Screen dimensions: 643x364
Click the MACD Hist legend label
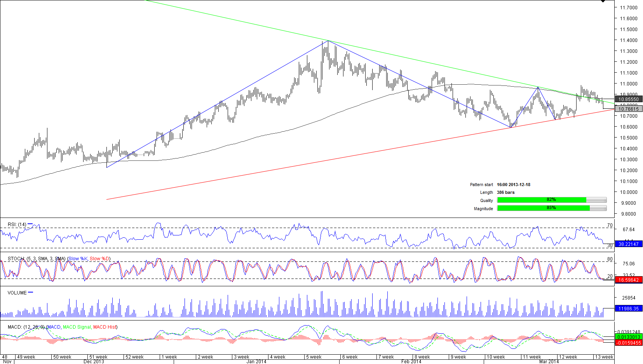coord(105,327)
